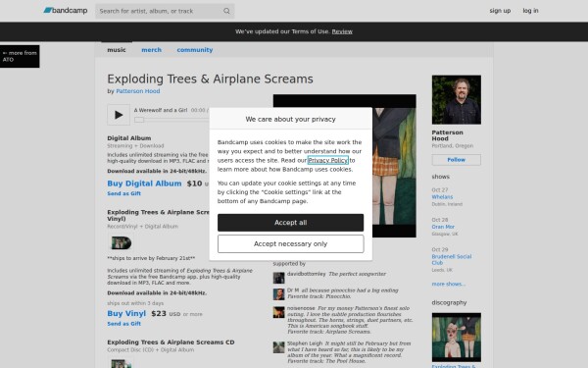Viewport: 588px width, 368px height.
Task: Accept all cookies
Action: [x=291, y=223]
